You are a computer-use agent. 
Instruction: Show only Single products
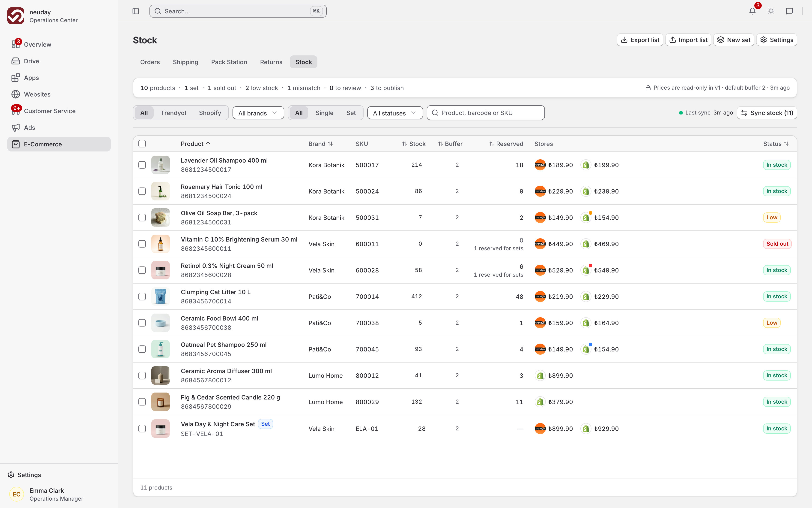pos(324,113)
